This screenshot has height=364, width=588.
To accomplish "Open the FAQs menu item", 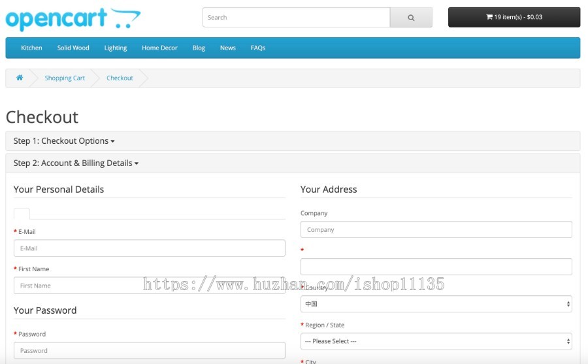I will [258, 48].
